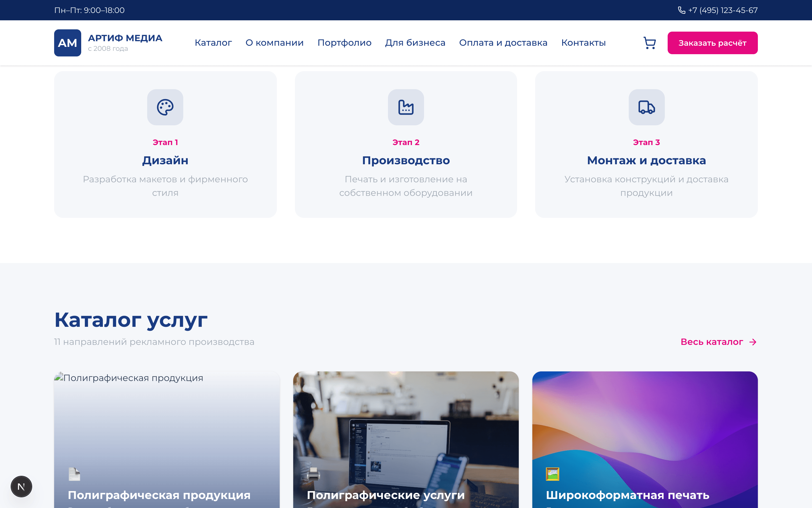Open Оплата и доставка page
The width and height of the screenshot is (812, 508).
tap(503, 43)
